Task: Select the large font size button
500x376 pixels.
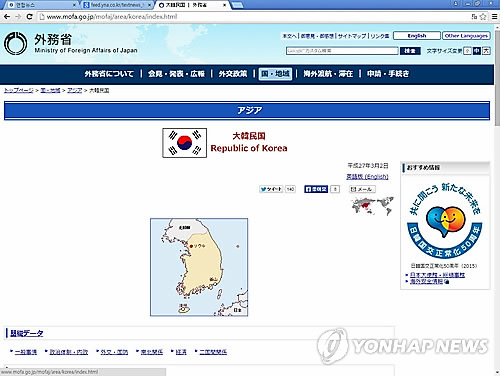Action: [486, 51]
